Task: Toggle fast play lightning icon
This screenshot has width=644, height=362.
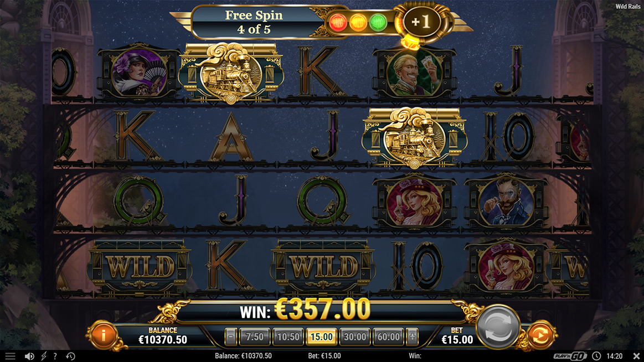Action: (44, 356)
